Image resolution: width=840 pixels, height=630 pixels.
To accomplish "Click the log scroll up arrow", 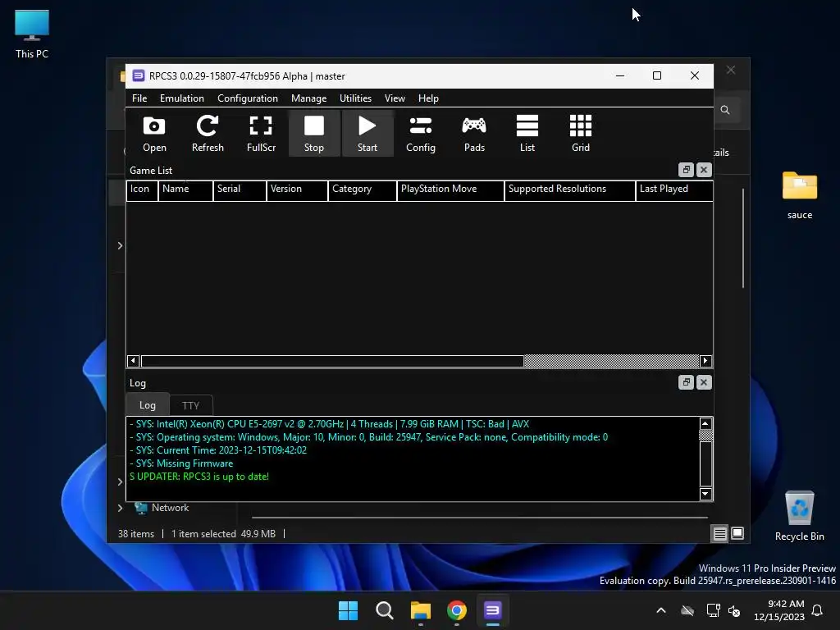I will [705, 424].
